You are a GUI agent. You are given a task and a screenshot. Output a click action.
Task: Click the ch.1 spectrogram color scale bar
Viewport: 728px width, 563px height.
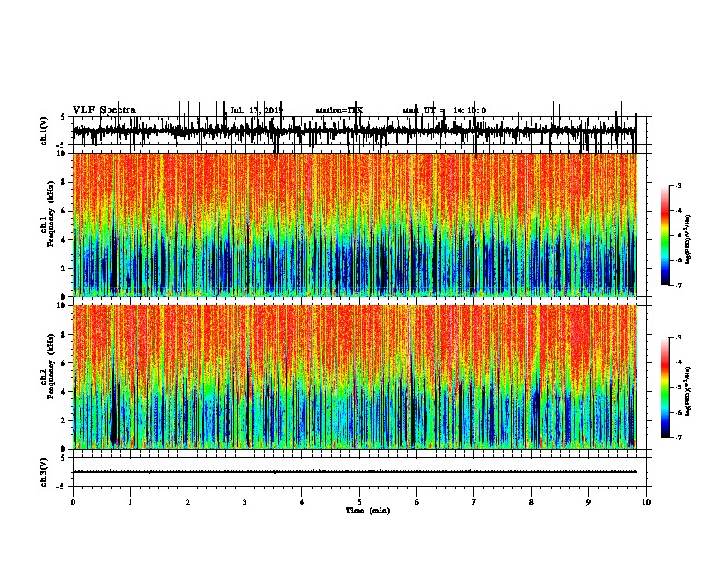[665, 236]
